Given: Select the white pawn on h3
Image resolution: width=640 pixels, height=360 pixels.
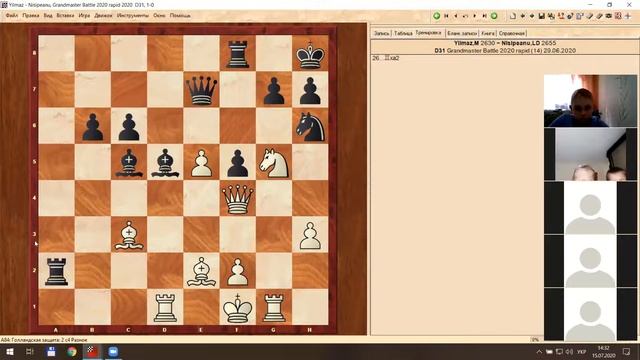Looking at the screenshot, I should pos(310,236).
